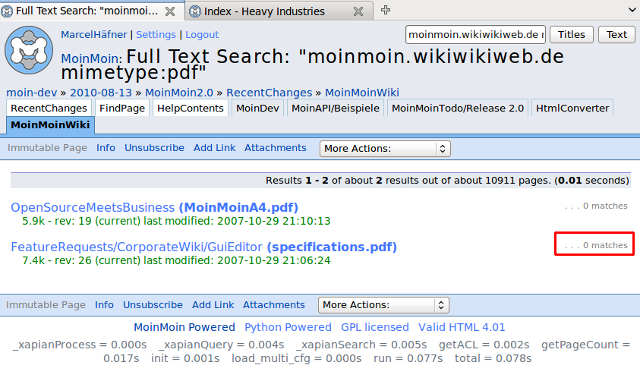Image resolution: width=640 pixels, height=381 pixels.
Task: Click Add Link in the bottom edit bar
Action: point(213,305)
